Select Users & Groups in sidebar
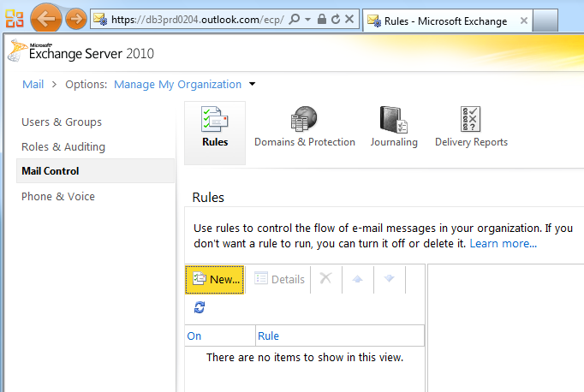Viewport: 584px width, 392px height. point(62,122)
